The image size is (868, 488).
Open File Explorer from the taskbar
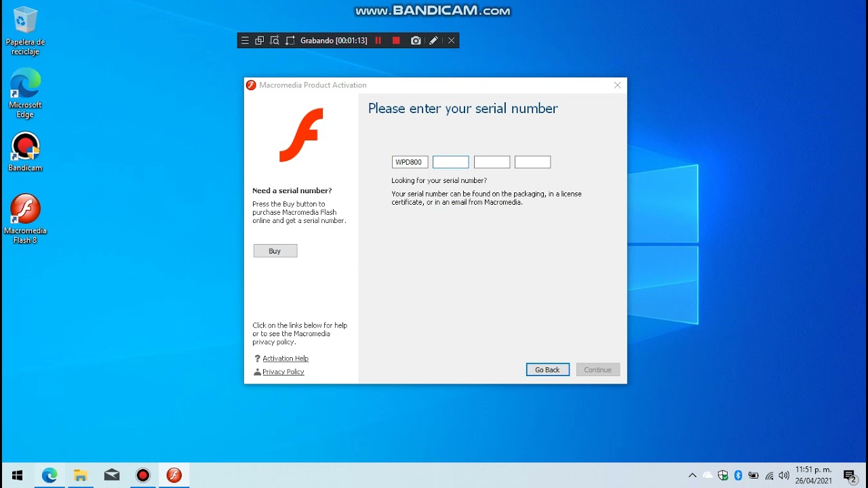[x=81, y=476]
